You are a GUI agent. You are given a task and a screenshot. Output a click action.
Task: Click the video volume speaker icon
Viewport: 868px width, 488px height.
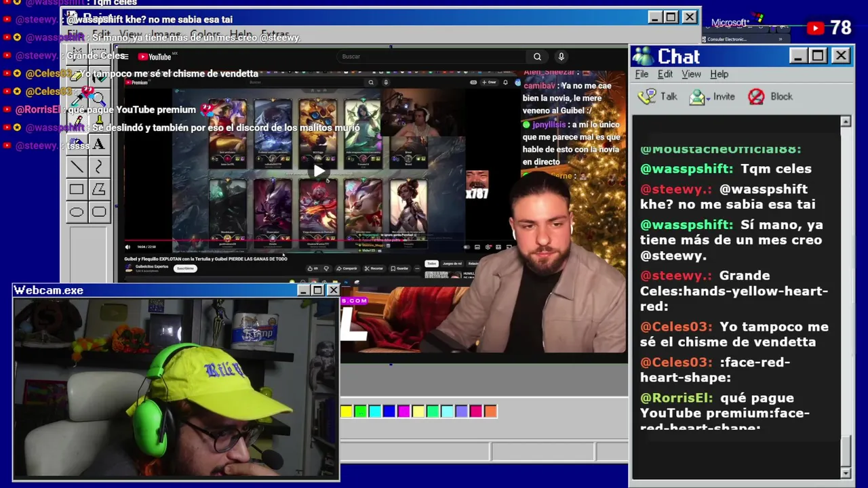[127, 247]
